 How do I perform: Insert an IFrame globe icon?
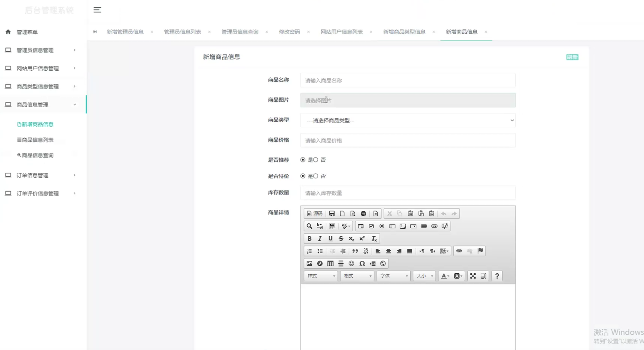pyautogui.click(x=383, y=263)
